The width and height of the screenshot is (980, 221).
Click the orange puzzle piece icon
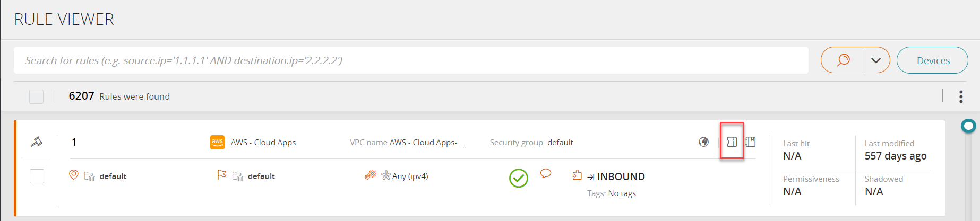(x=577, y=175)
